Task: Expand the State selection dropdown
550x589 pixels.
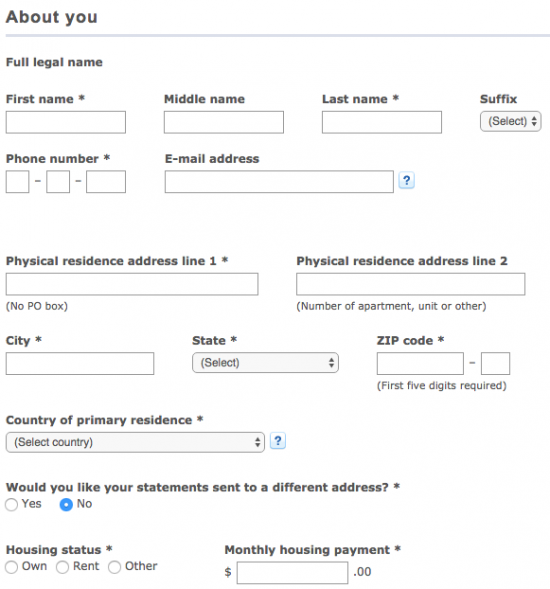Action: coord(265,362)
